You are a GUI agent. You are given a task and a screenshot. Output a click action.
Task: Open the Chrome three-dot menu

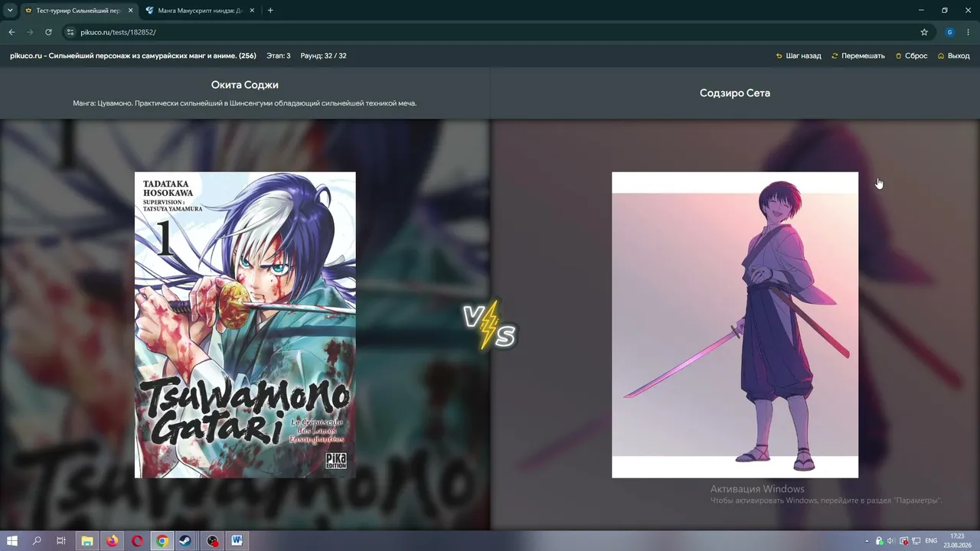coord(969,32)
